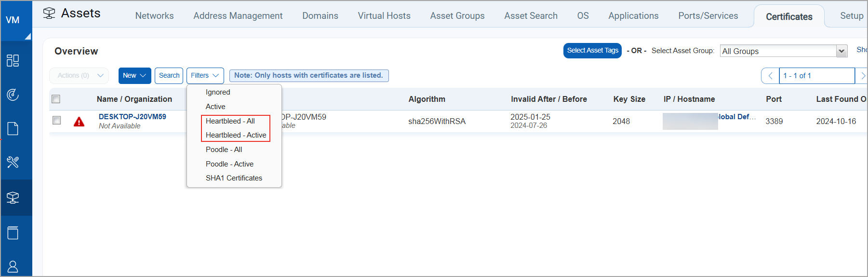Click the 2025-01-25 invalid after date
868x277 pixels.
530,117
